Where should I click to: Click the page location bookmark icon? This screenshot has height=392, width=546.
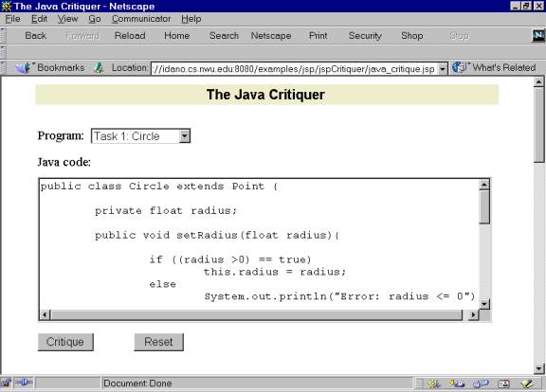pos(99,68)
